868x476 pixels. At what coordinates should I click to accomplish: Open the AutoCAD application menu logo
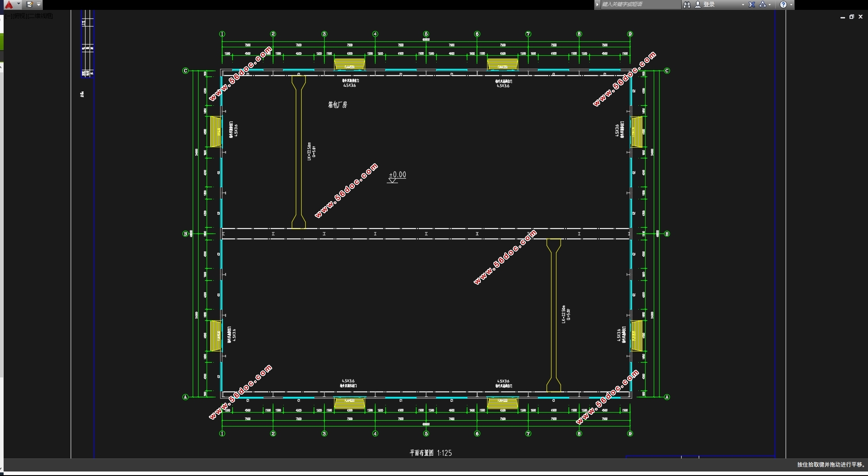9,4
